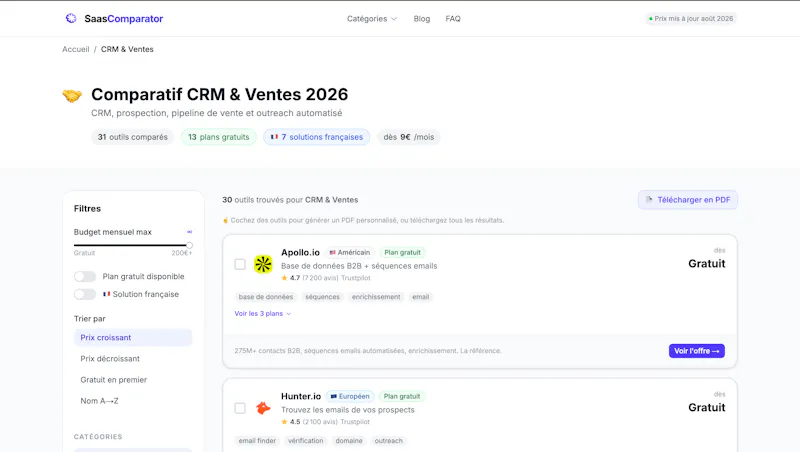Enable Plan gratuit disponible toggle
800x452 pixels.
(x=85, y=277)
